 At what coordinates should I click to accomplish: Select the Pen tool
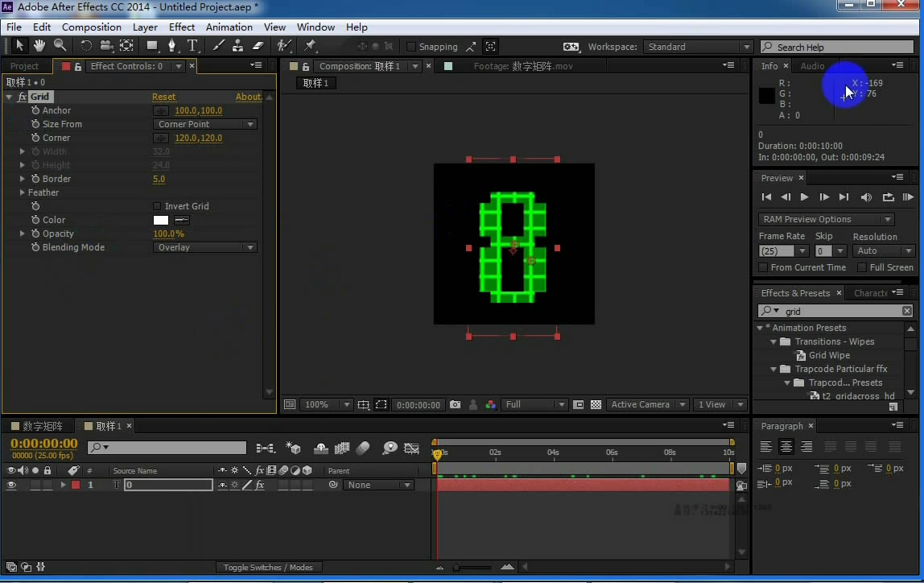pyautogui.click(x=172, y=45)
